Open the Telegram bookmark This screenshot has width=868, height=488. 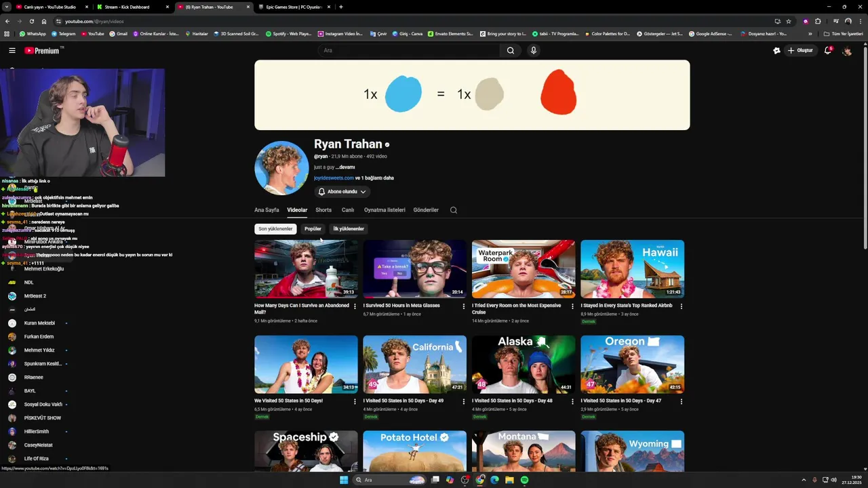point(62,33)
